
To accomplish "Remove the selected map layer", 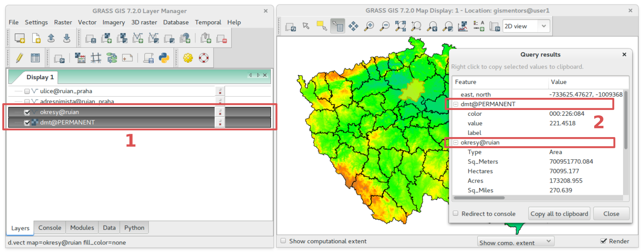I will [x=222, y=38].
